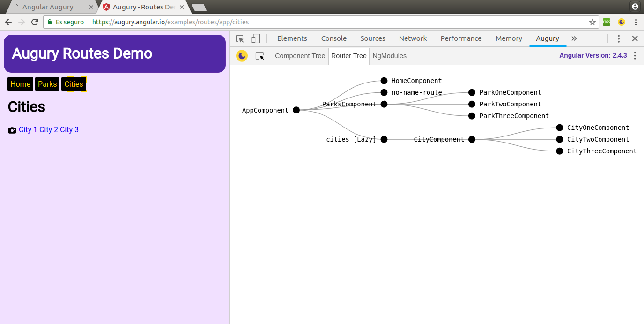Close the DevTools panel

point(635,38)
